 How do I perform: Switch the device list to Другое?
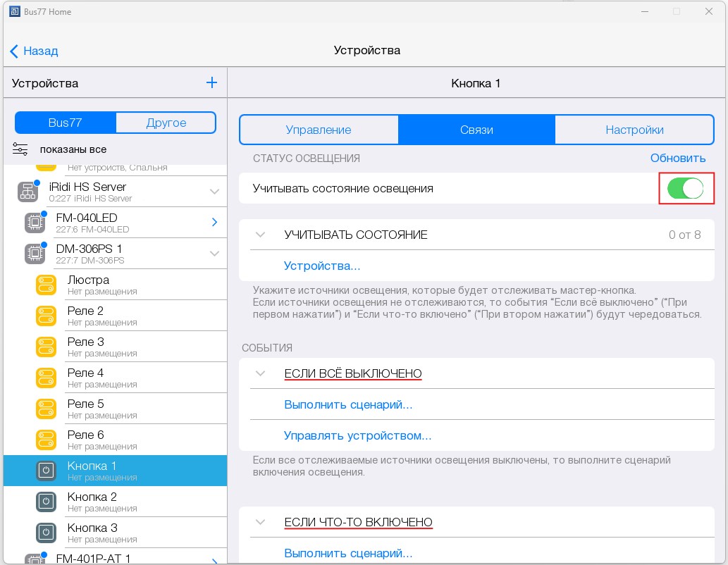coord(166,123)
